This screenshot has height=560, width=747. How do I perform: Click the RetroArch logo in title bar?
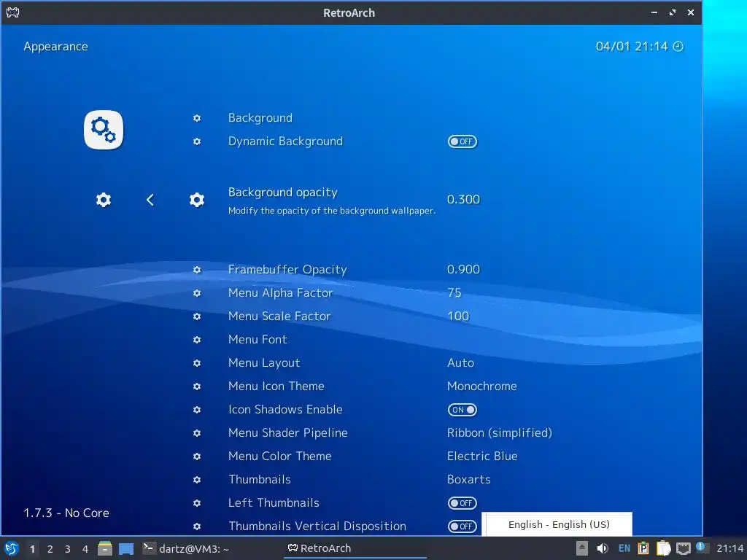click(x=12, y=12)
